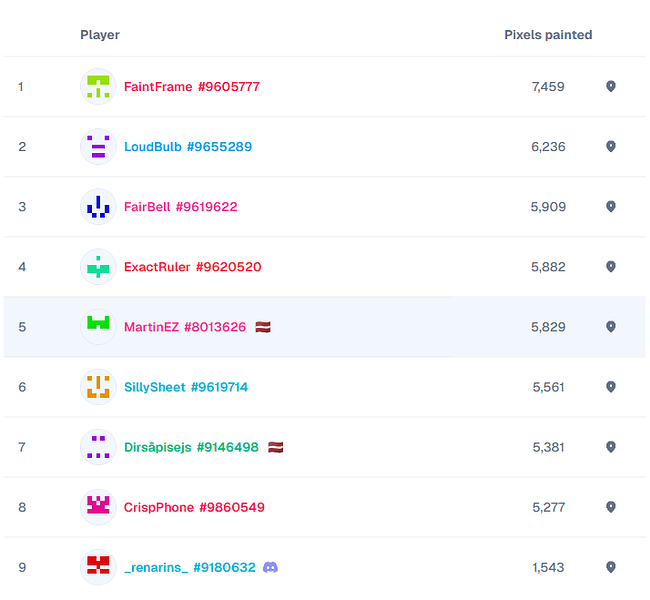Click the Discord icon beside _renarins_
The height and width of the screenshot is (600, 650).
coord(270,567)
